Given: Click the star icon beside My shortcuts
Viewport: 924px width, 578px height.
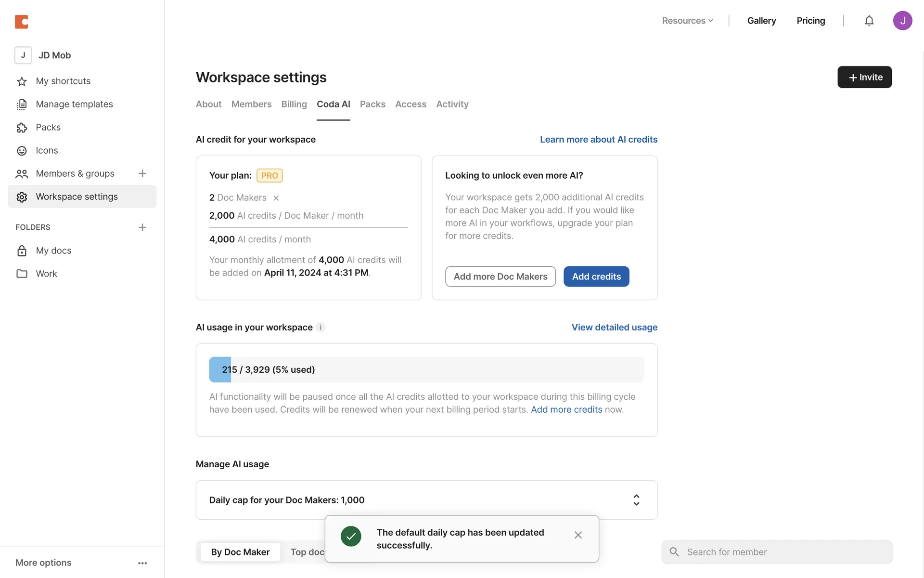Looking at the screenshot, I should click(22, 81).
